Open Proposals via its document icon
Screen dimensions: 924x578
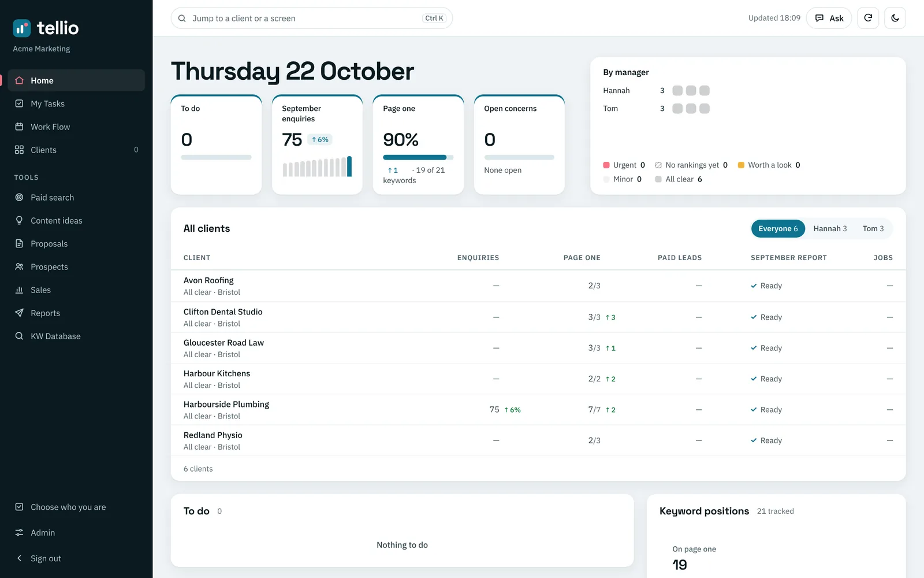coord(19,243)
